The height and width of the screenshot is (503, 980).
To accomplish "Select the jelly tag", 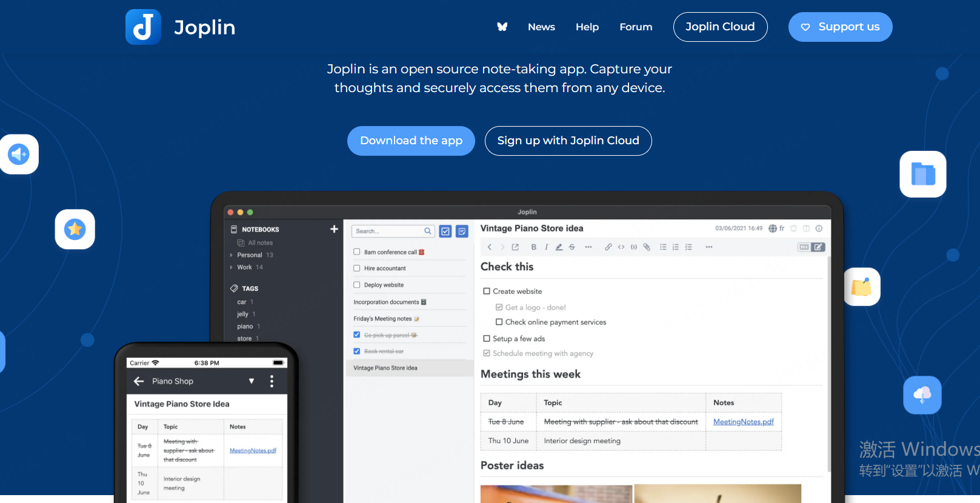I will (x=242, y=314).
